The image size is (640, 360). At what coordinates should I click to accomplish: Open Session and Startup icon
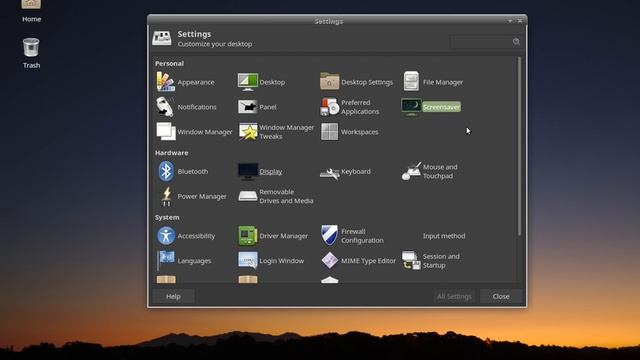[x=411, y=260]
